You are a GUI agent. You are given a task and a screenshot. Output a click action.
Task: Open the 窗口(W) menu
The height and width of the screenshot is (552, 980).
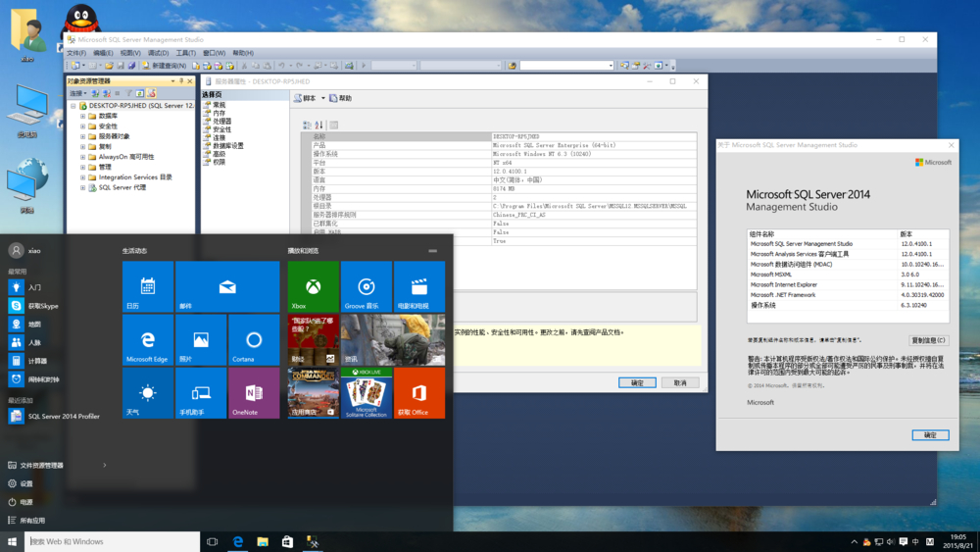tap(214, 53)
